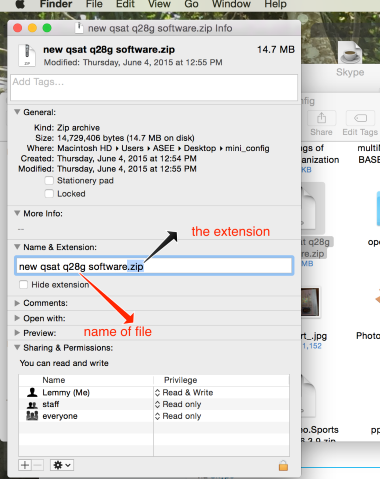The image size is (380, 479).
Task: Expand the Comments section
Action: point(17,303)
